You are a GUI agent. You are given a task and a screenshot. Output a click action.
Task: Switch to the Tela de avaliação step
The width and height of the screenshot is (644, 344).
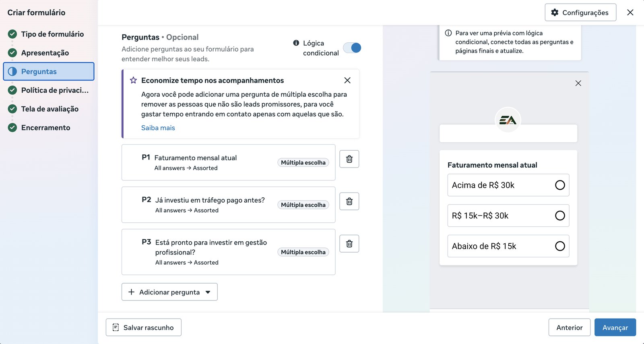click(49, 109)
